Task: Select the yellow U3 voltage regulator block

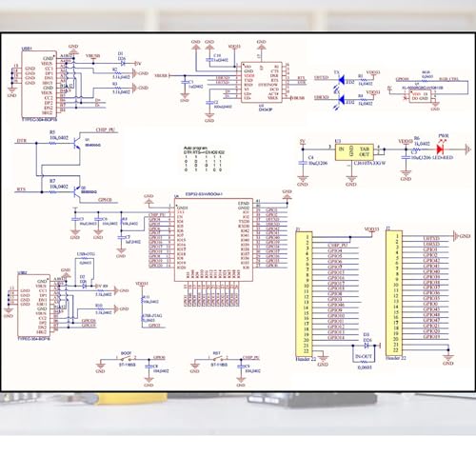Action: click(x=354, y=152)
